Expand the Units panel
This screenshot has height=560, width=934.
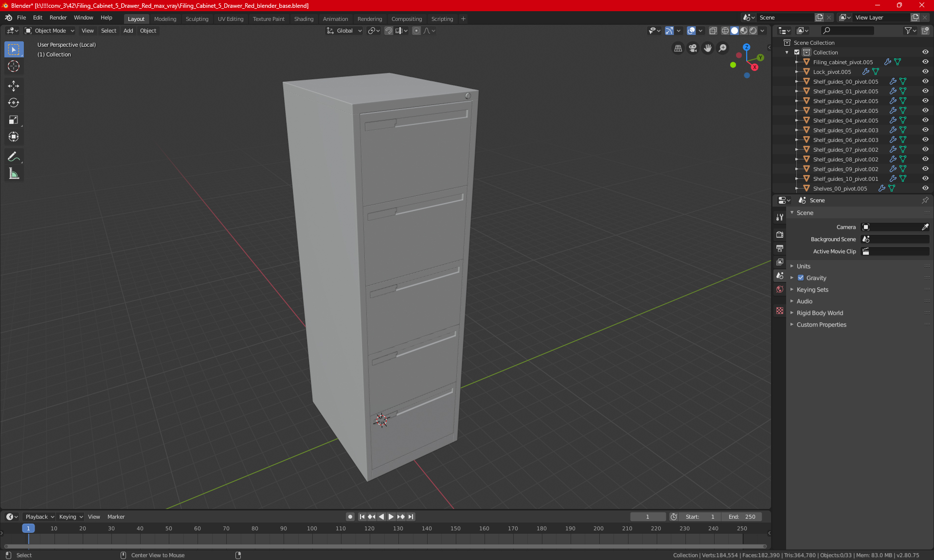(x=804, y=266)
